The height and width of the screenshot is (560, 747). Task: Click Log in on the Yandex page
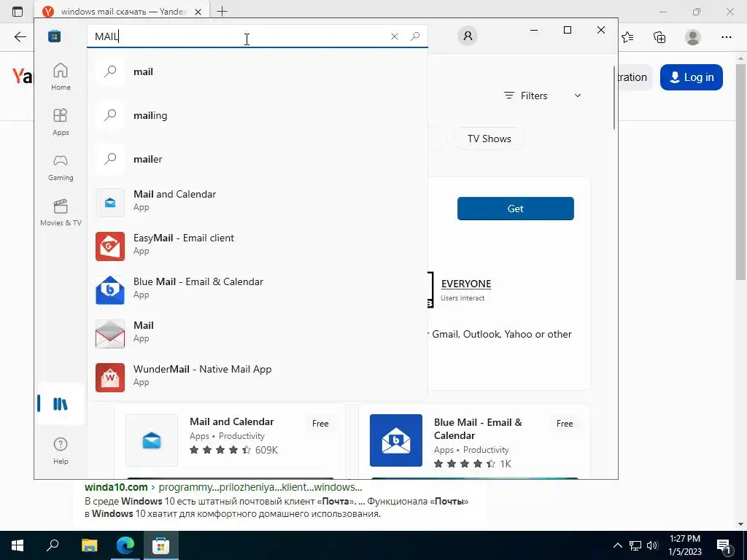[692, 77]
